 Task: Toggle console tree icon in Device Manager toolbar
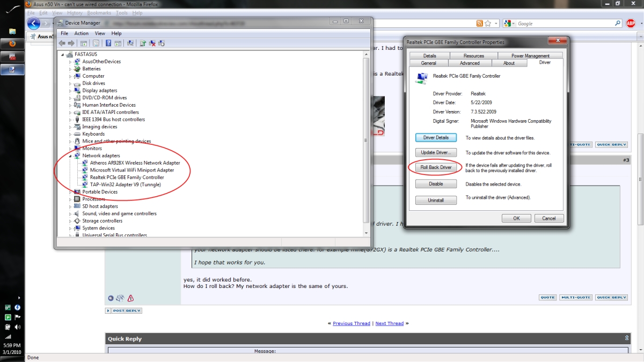[84, 43]
